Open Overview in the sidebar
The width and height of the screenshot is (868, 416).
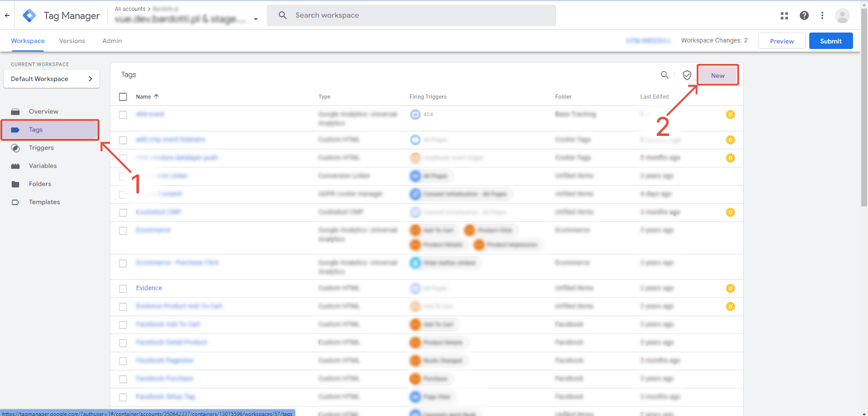pos(43,111)
